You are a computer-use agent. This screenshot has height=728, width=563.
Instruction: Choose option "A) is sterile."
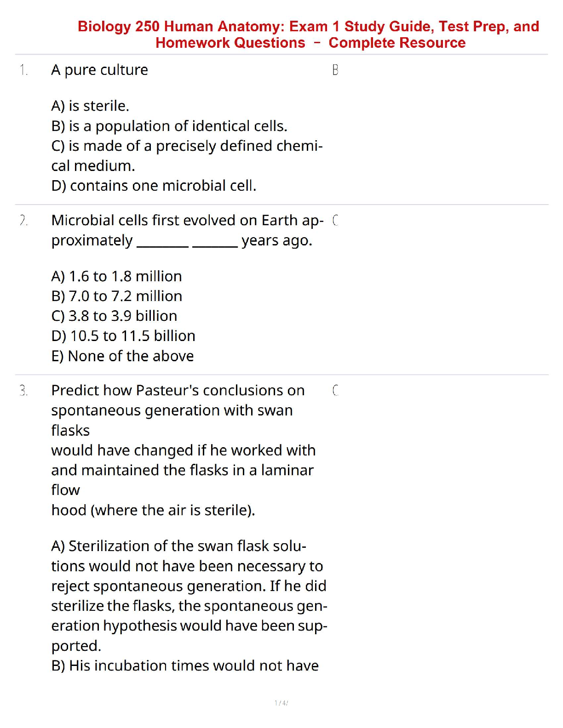[90, 106]
